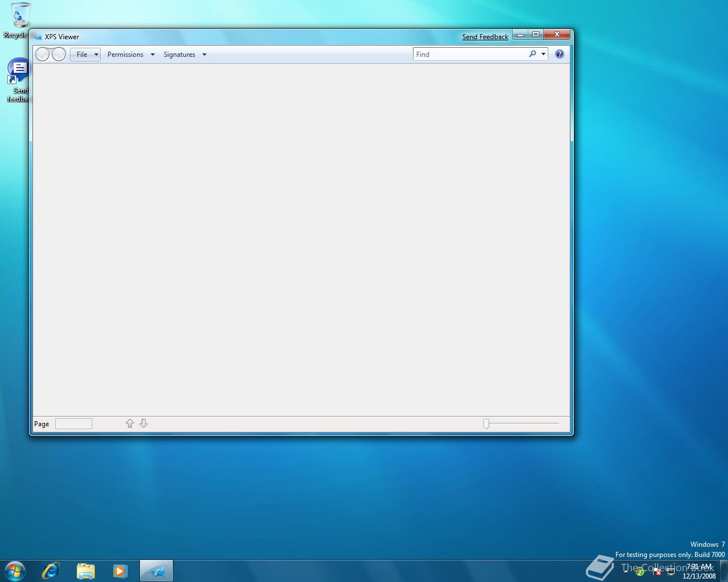This screenshot has width=728, height=582.
Task: Maximize the XPS Viewer window
Action: pyautogui.click(x=536, y=35)
